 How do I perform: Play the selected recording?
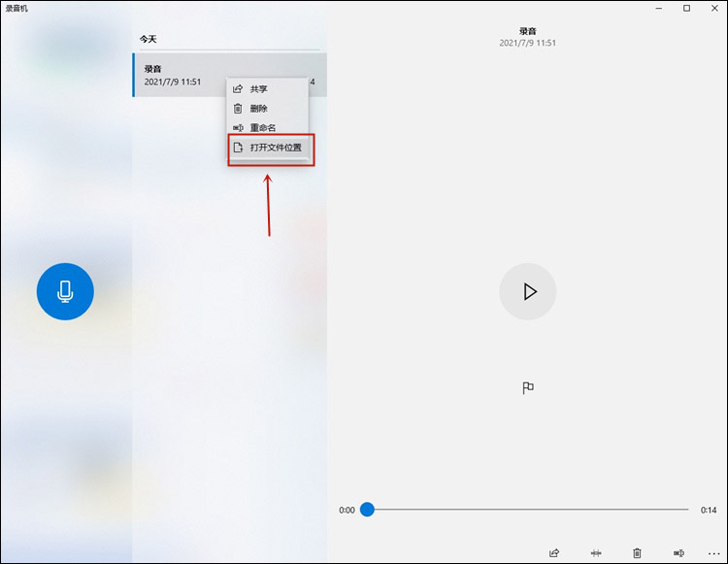(527, 291)
